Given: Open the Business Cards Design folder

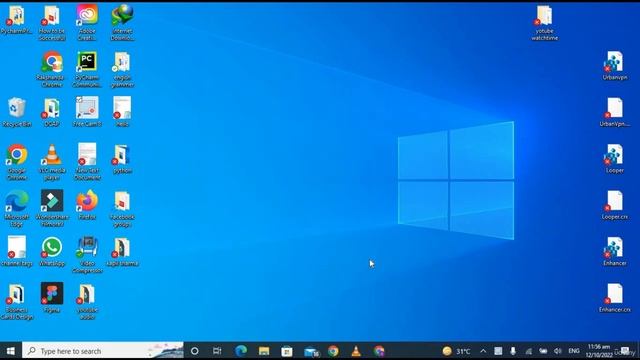Looking at the screenshot, I should (x=17, y=301).
